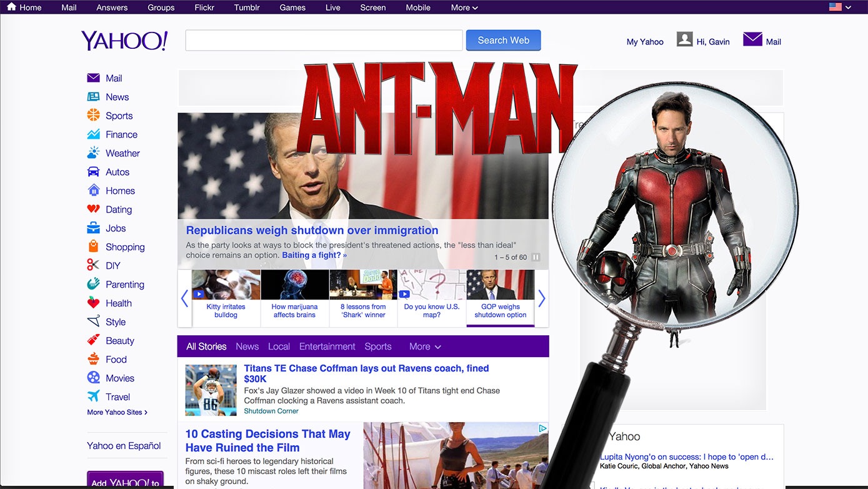
Task: Open Screen in the top navigation bar
Action: 373,8
